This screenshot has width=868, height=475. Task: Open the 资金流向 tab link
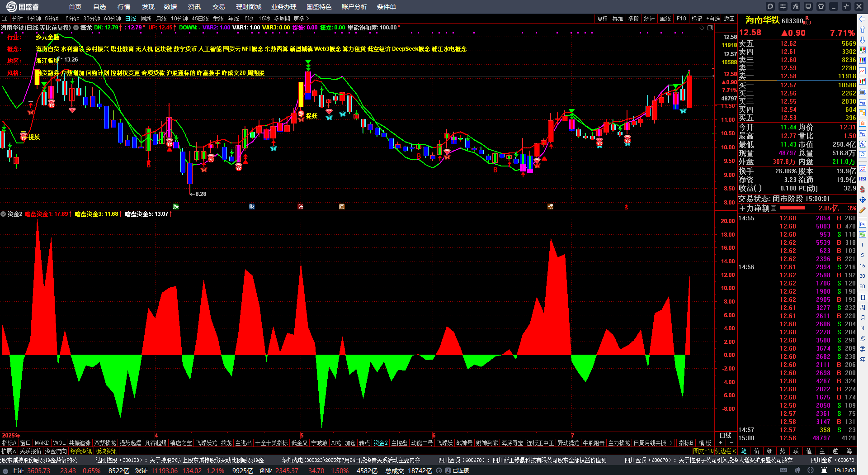click(x=56, y=451)
